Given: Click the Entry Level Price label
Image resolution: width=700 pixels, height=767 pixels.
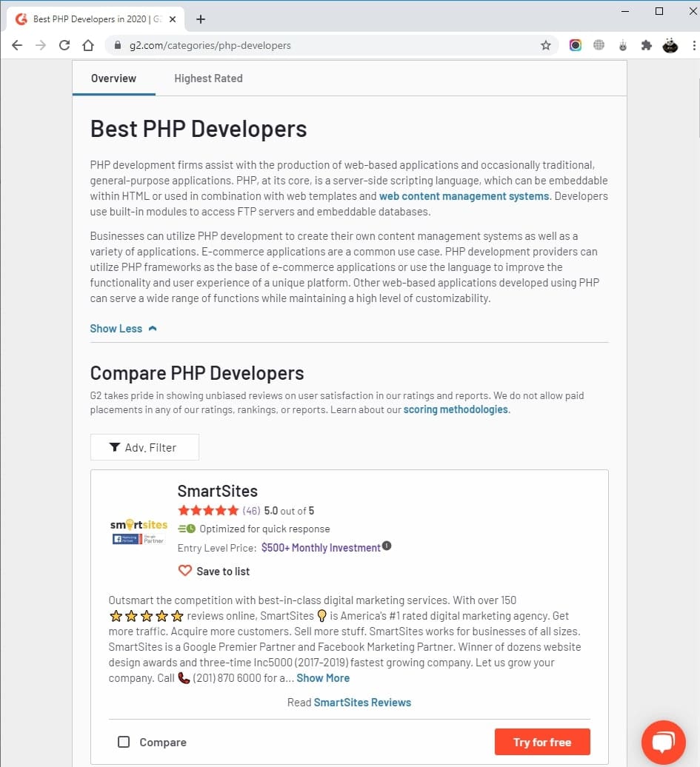Looking at the screenshot, I should (x=217, y=548).
